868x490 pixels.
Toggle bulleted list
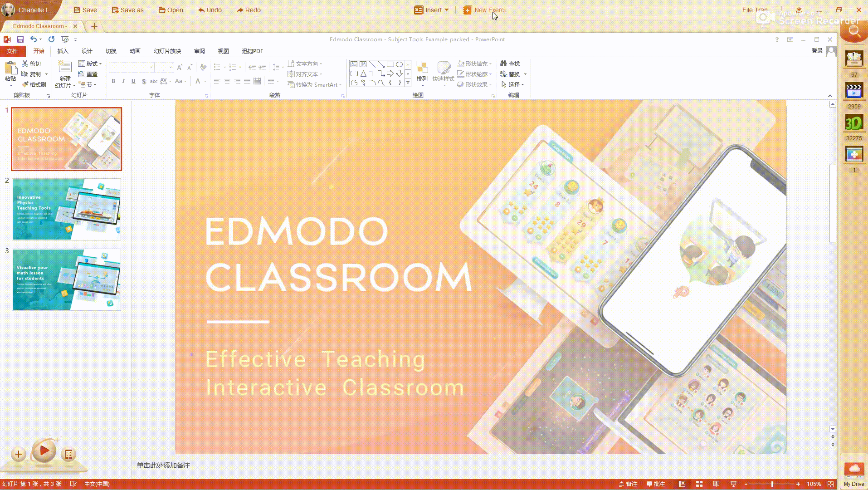[x=217, y=68]
